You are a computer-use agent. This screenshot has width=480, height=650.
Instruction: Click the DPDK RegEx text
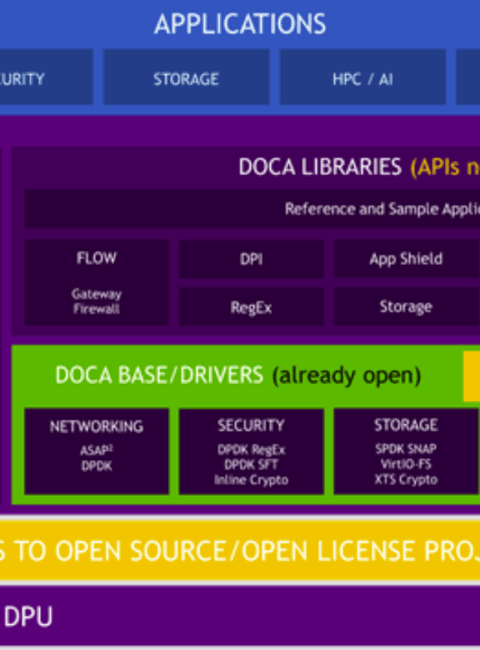251,449
